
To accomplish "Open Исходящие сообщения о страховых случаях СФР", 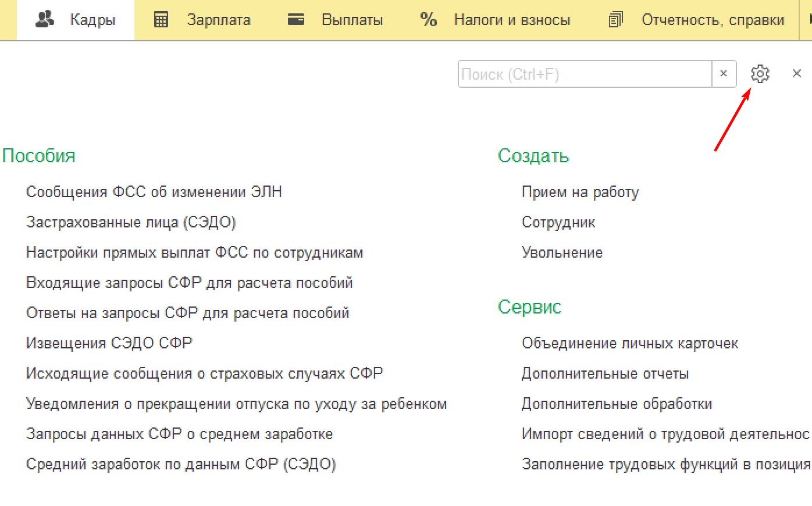I will pos(205,373).
